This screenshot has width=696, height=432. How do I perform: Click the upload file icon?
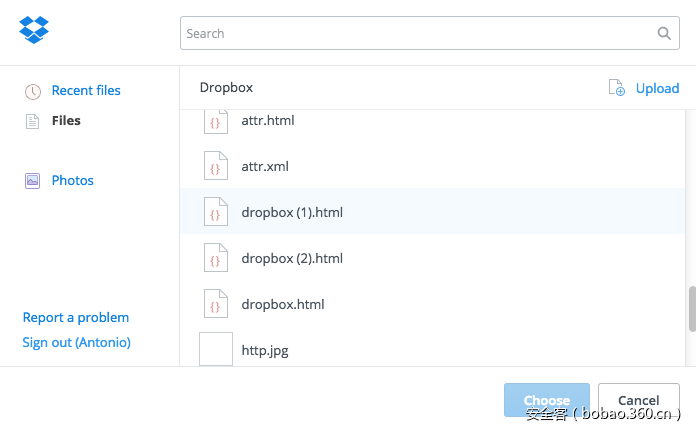(617, 88)
